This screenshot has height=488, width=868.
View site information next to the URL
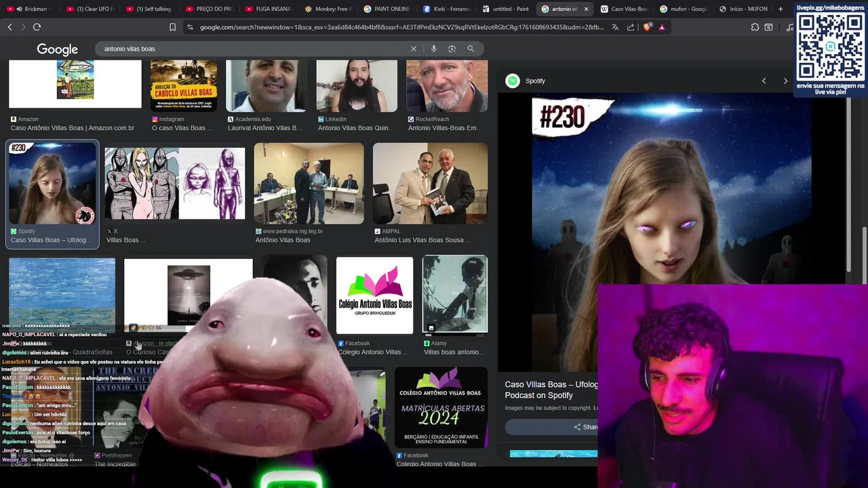click(x=190, y=27)
